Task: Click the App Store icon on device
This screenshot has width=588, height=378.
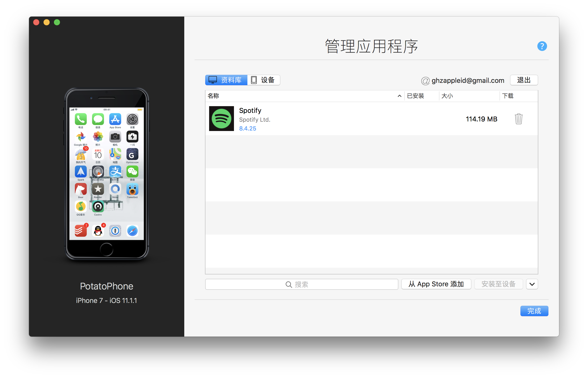Action: pyautogui.click(x=115, y=119)
